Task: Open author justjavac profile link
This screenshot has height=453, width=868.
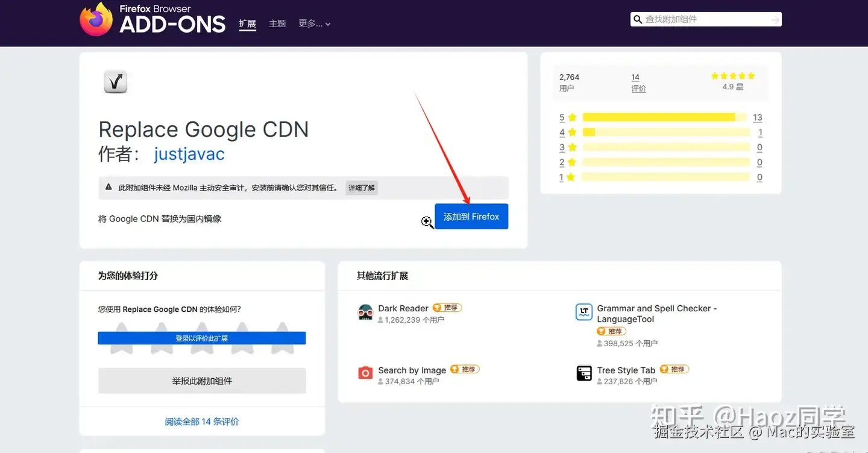Action: [x=189, y=154]
